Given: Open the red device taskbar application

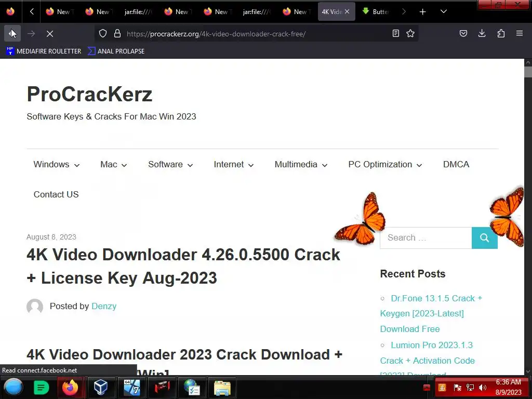Looking at the screenshot, I should coord(162,387).
